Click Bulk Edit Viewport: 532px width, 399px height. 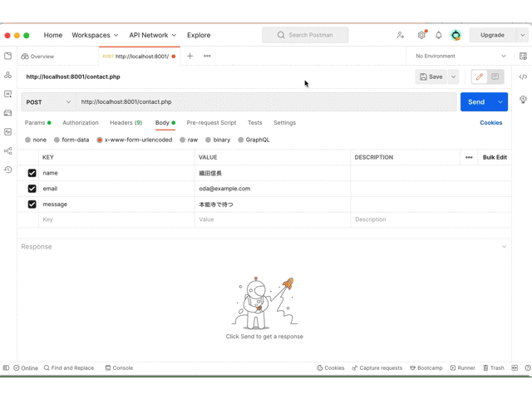click(x=495, y=157)
